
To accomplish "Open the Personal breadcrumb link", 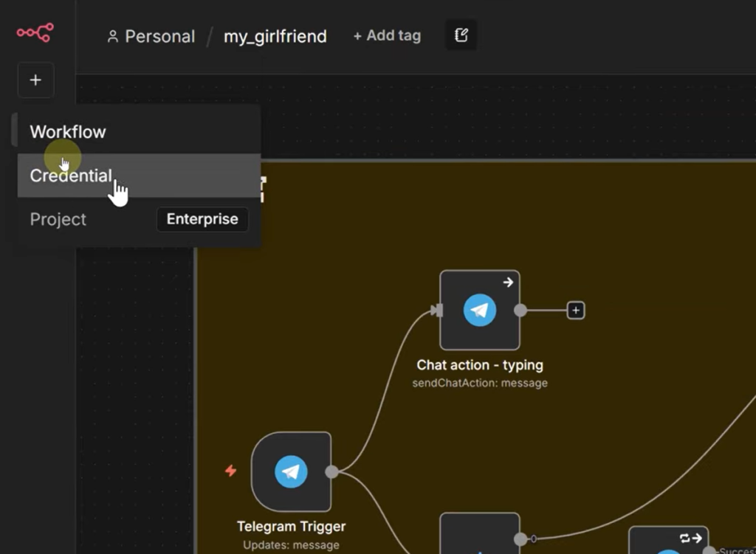I will tap(151, 36).
